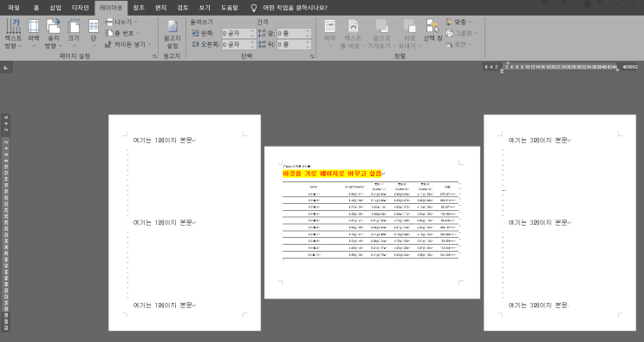Switch to the 편지 (Mailings) tab
The height and width of the screenshot is (342, 644).
160,8
